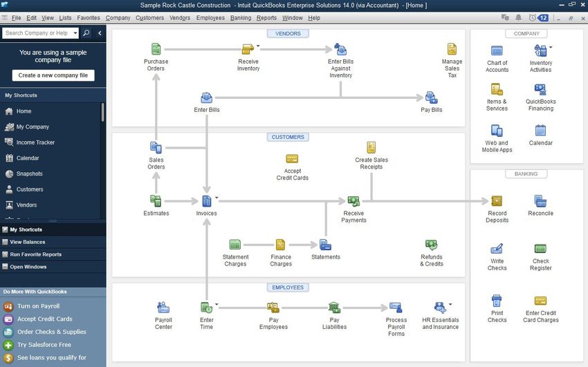Click the Finance Charges icon

[x=280, y=245]
